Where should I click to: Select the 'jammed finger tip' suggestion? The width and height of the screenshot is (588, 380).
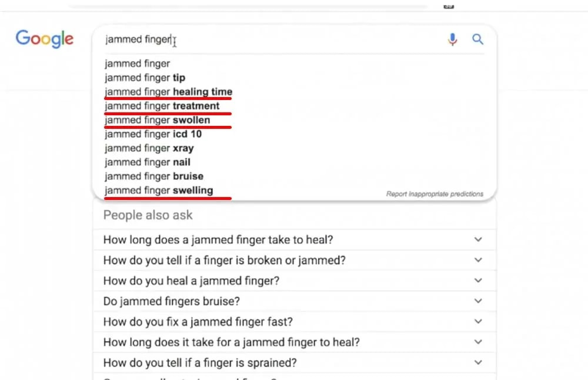point(145,78)
